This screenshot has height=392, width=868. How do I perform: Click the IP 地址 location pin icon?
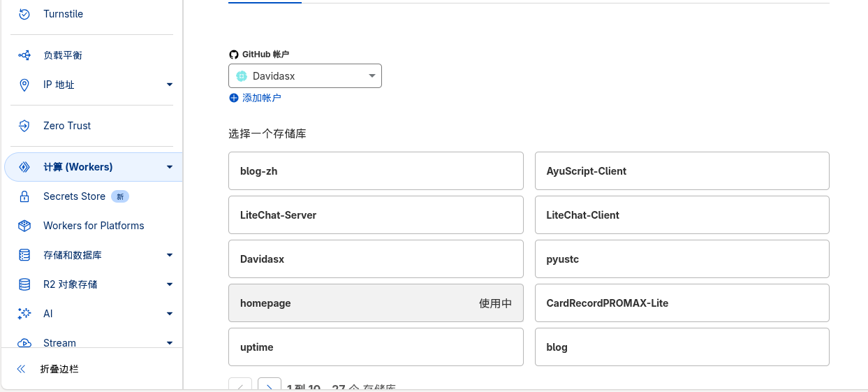24,85
